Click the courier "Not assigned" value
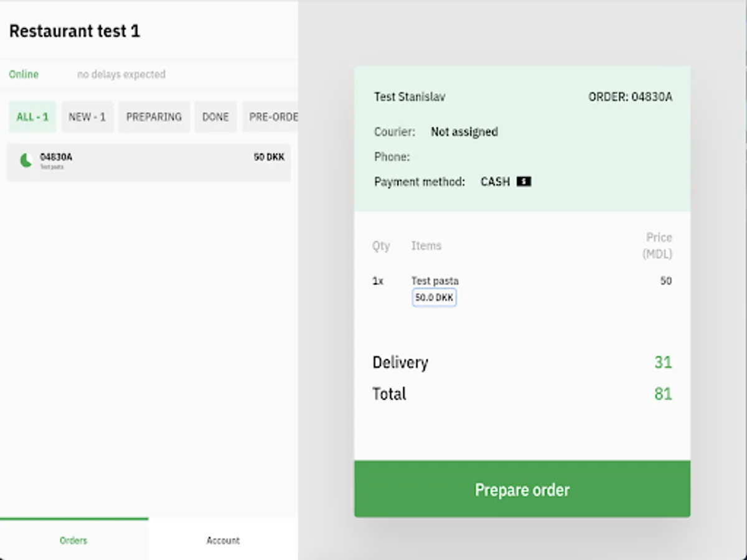This screenshot has height=560, width=747. (464, 132)
